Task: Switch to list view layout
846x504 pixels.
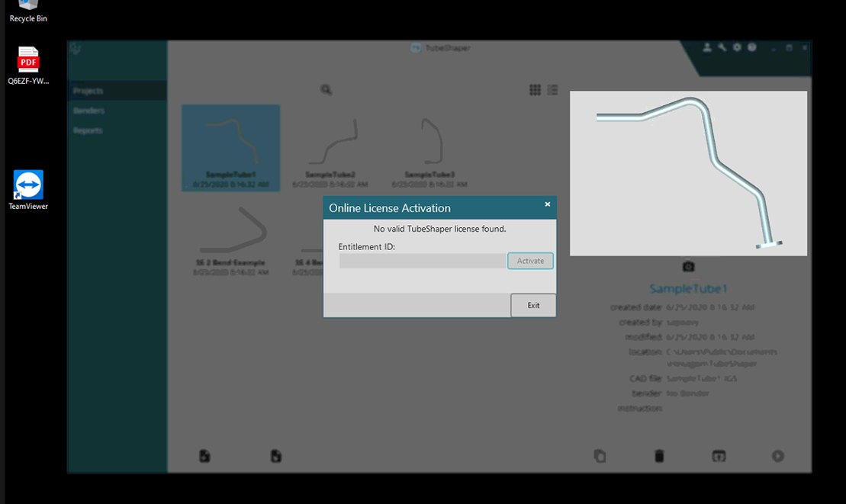Action: tap(553, 90)
